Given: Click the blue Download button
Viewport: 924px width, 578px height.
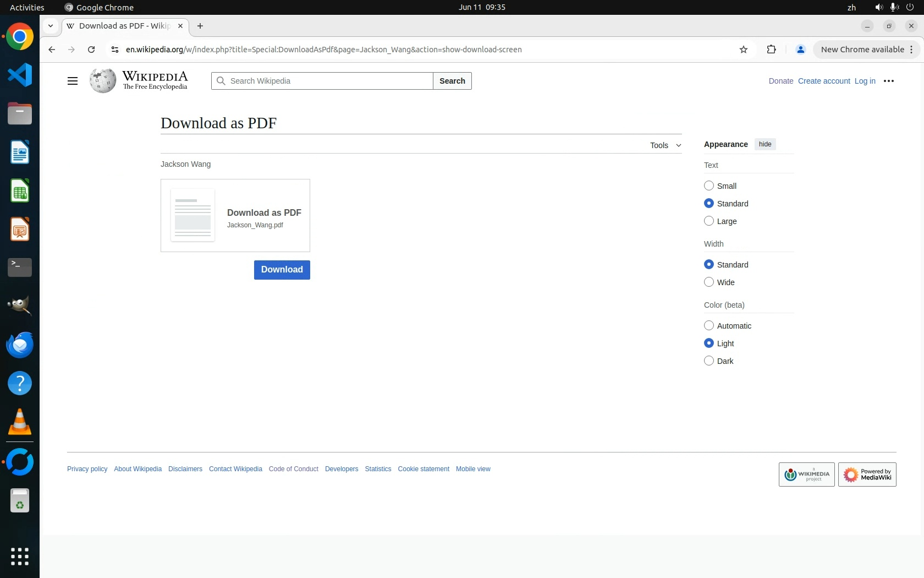Looking at the screenshot, I should tap(282, 270).
